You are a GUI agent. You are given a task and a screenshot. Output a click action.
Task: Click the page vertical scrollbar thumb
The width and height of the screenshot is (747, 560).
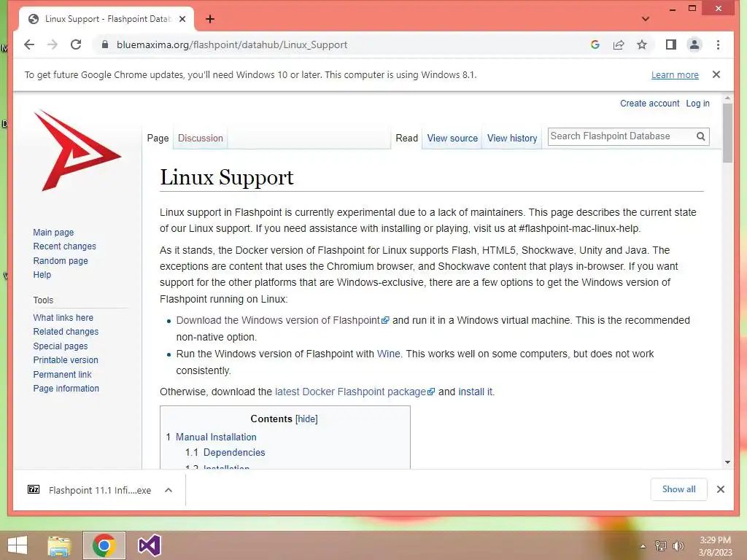[x=727, y=133]
